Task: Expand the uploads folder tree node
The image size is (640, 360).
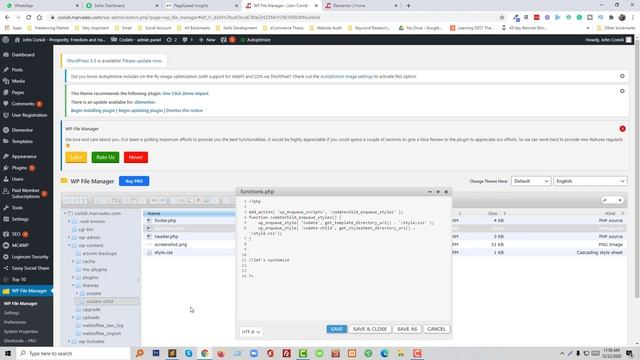Action: (73, 318)
